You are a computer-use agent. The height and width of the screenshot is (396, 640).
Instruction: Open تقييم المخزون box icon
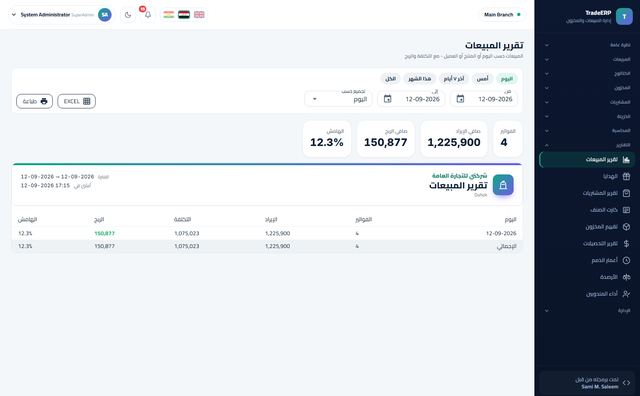(626, 227)
